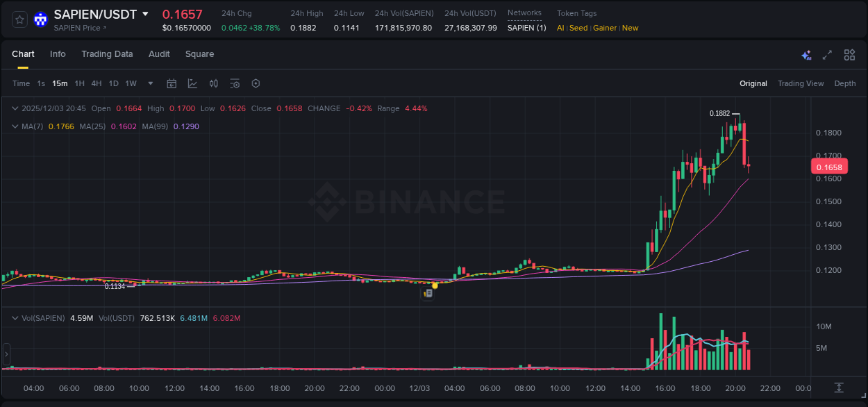Switch to Depth chart view

(x=845, y=83)
